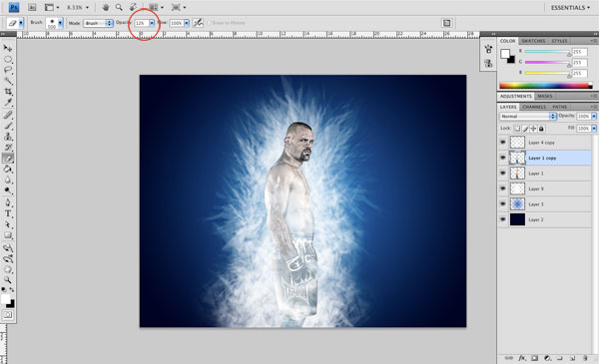Hide Layer 4 copy visibility eye
The image size is (599, 364).
(x=503, y=143)
